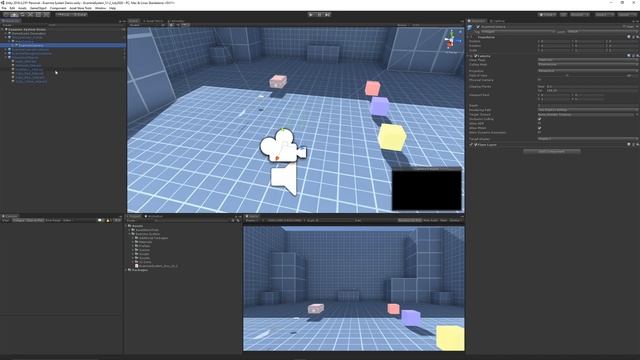
Task: Toggle Maximize On Play in the Game view
Action: (x=410, y=220)
